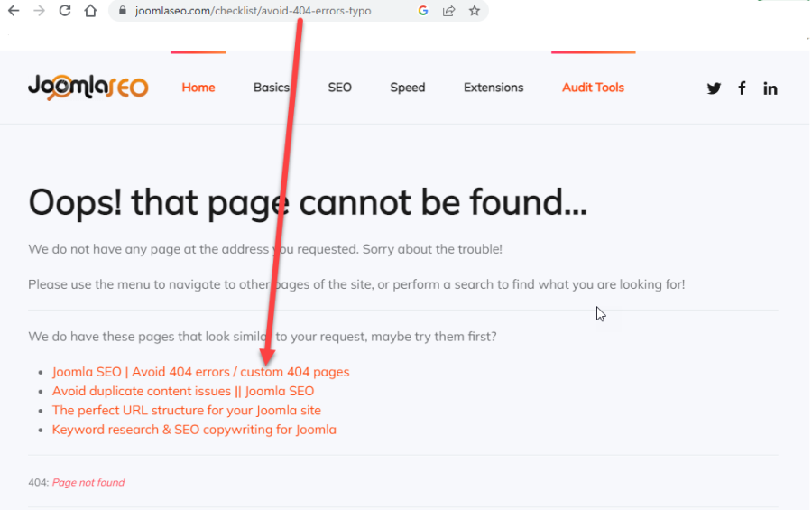Click the JoomlaSEO logo
This screenshot has width=812, height=510.
[x=88, y=87]
